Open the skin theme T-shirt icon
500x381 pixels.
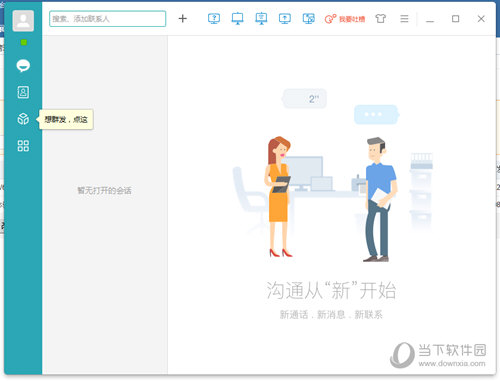pyautogui.click(x=380, y=18)
